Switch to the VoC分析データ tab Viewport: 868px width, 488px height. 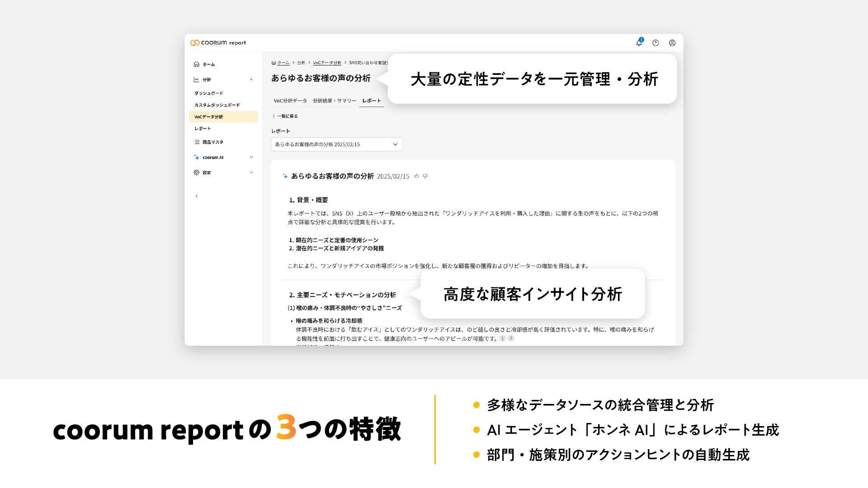pyautogui.click(x=290, y=101)
